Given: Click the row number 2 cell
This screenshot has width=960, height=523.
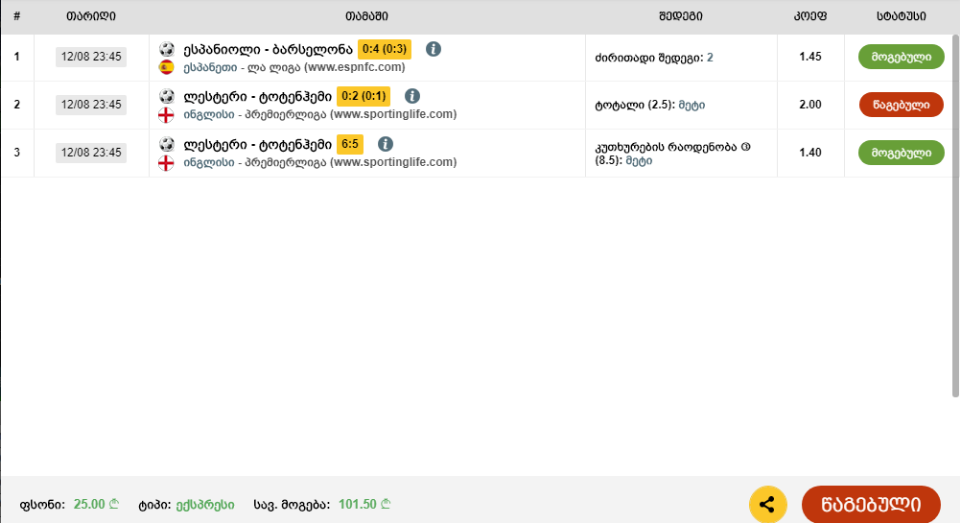Looking at the screenshot, I should point(17,105).
